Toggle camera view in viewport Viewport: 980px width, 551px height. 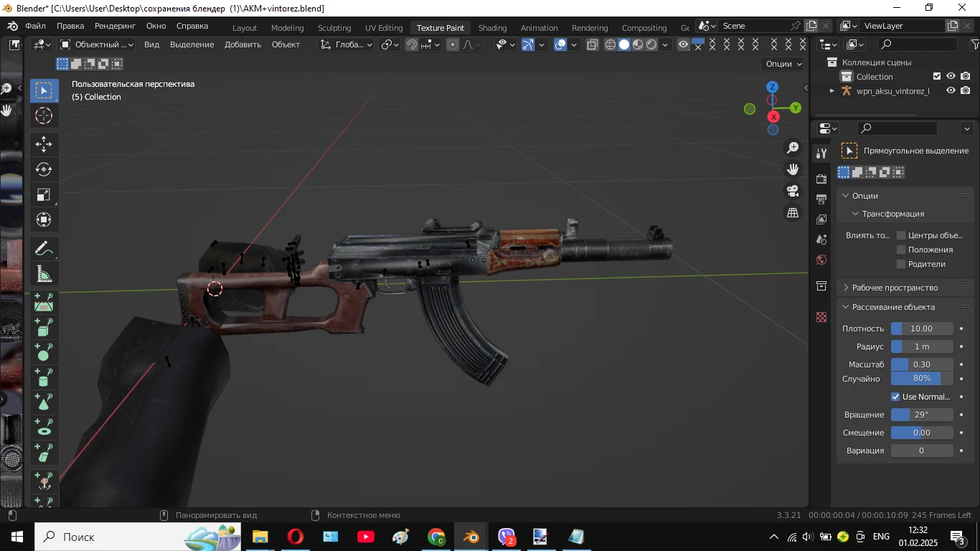793,191
